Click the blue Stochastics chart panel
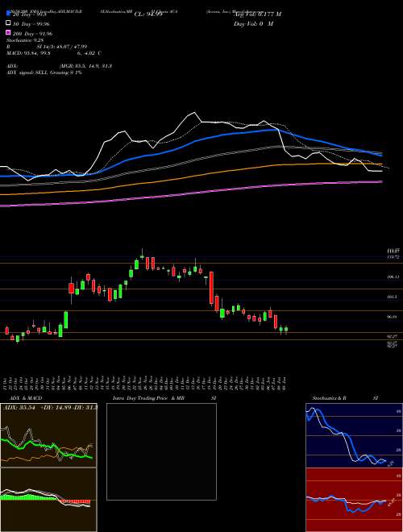403x532 pixels. coord(354,435)
